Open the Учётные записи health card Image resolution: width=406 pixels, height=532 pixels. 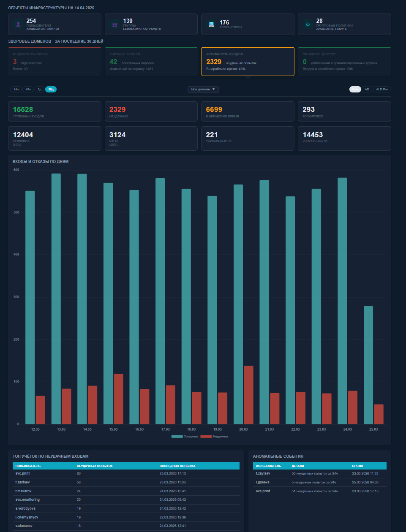pos(151,62)
